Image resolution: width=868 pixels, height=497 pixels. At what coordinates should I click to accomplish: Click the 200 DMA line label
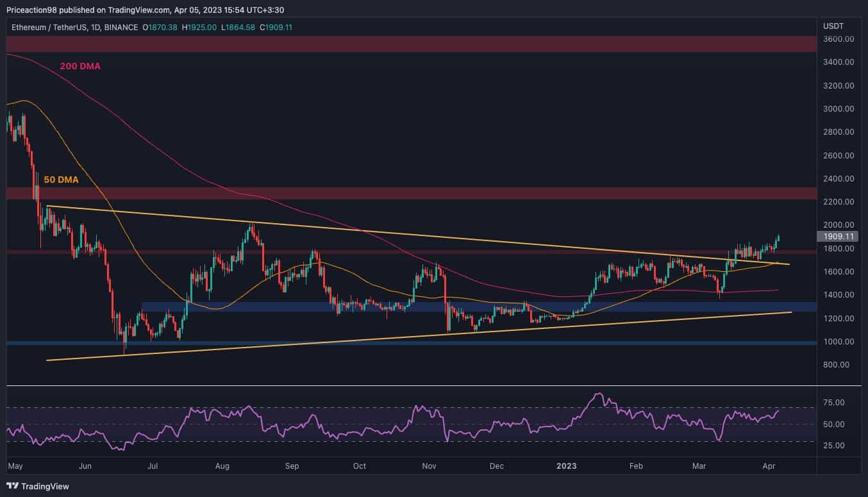click(x=79, y=66)
